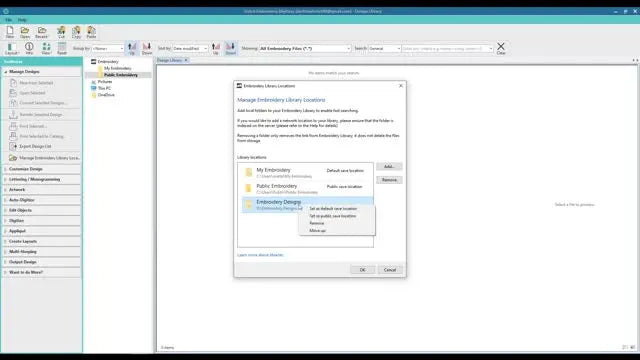Select This PC in folder tree
This screenshot has height=360, width=640.
[104, 88]
